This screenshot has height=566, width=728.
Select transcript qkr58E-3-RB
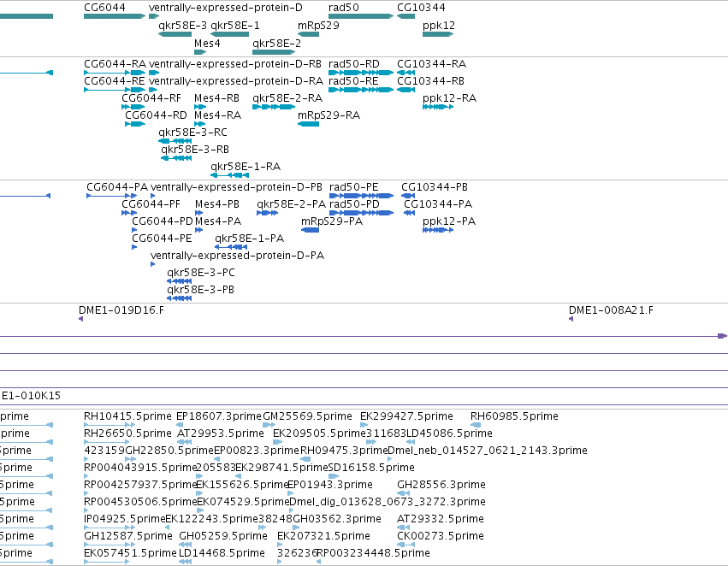click(x=195, y=150)
